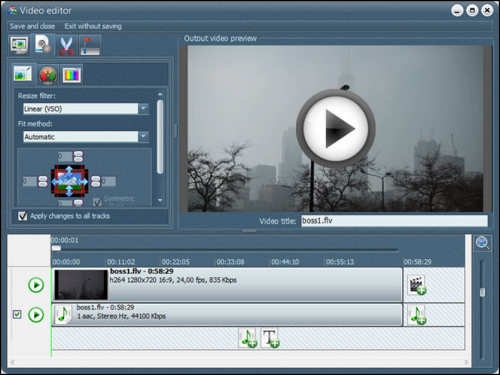Add a new audio track

(x=249, y=338)
